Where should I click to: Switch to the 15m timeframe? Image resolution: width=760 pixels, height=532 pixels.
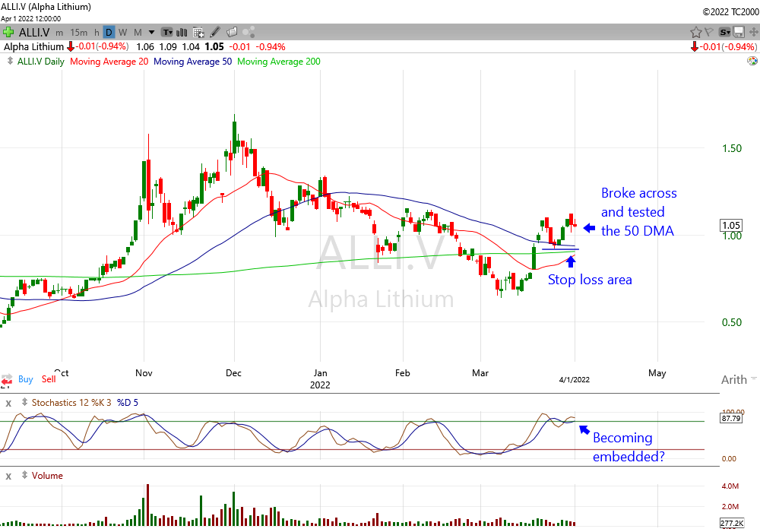79,33
